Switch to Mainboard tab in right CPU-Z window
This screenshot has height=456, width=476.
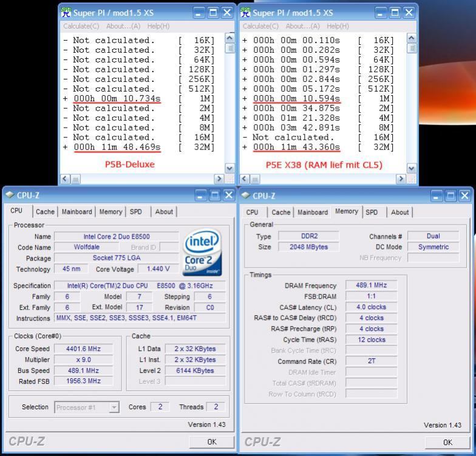click(x=313, y=213)
